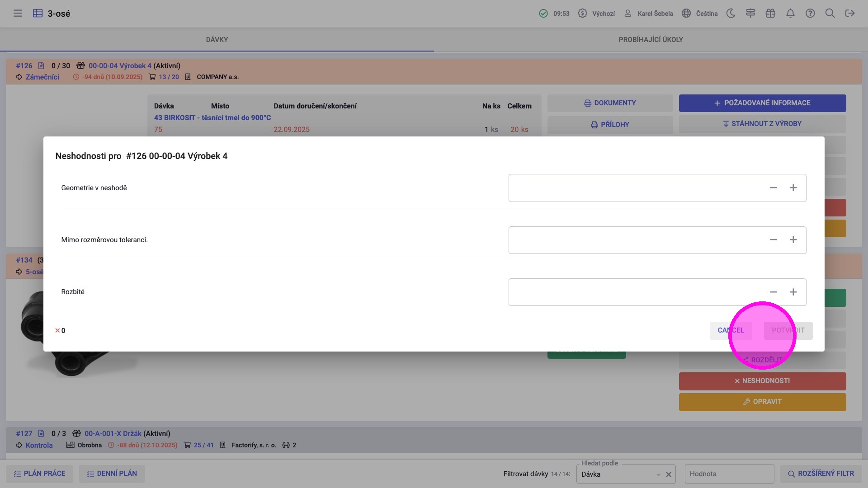Viewport: 868px width, 488px height.
Task: Switch to the Probíhající úkoly tab
Action: click(651, 40)
